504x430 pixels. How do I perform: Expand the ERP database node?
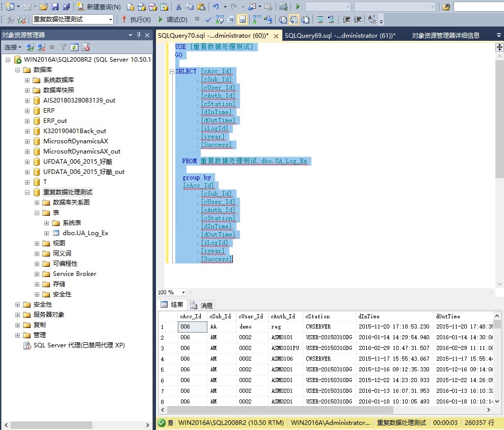coord(28,111)
